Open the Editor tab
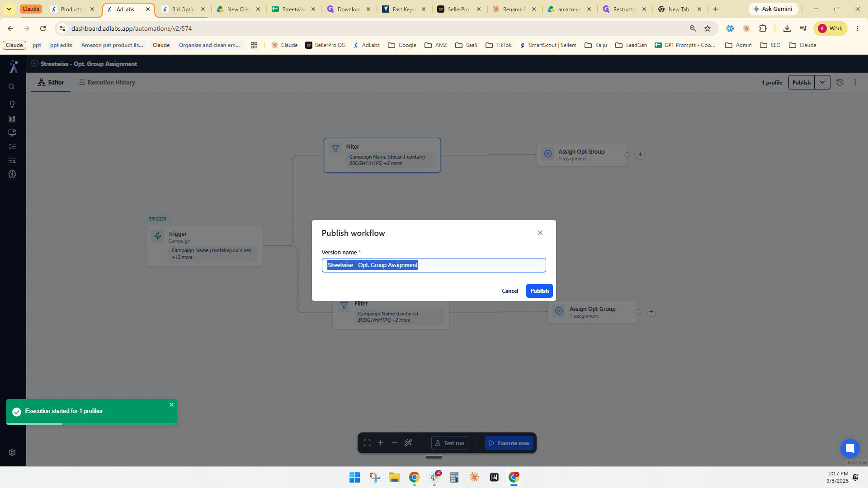 pos(51,82)
